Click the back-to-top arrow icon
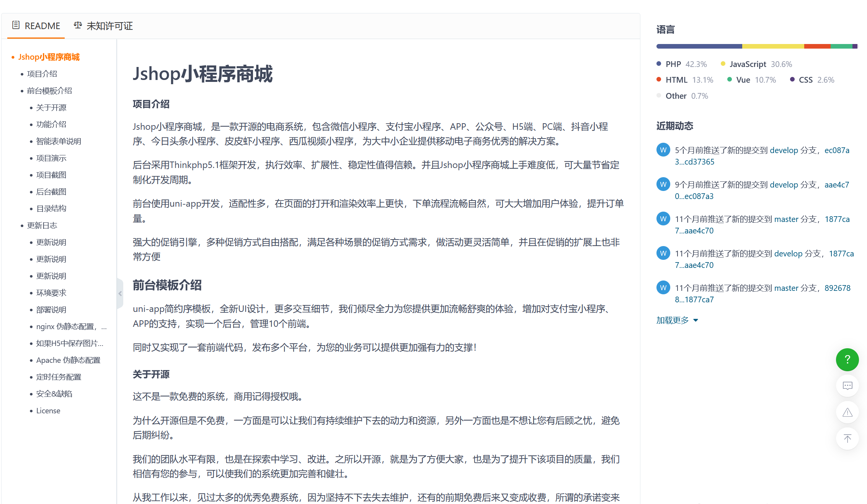867x504 pixels. tap(847, 439)
